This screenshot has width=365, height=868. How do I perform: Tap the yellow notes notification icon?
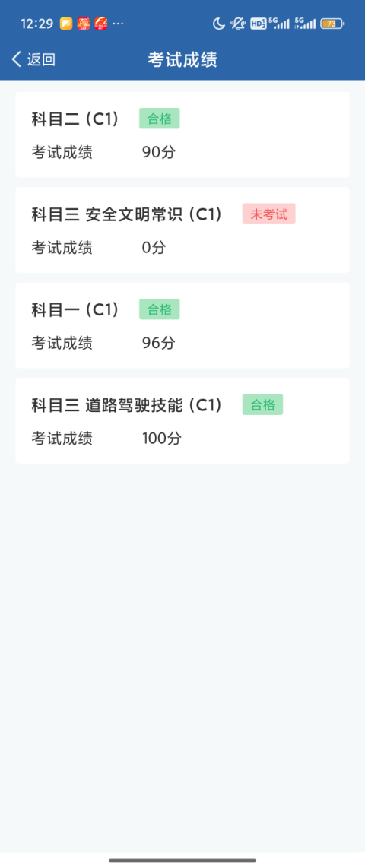pyautogui.click(x=66, y=24)
